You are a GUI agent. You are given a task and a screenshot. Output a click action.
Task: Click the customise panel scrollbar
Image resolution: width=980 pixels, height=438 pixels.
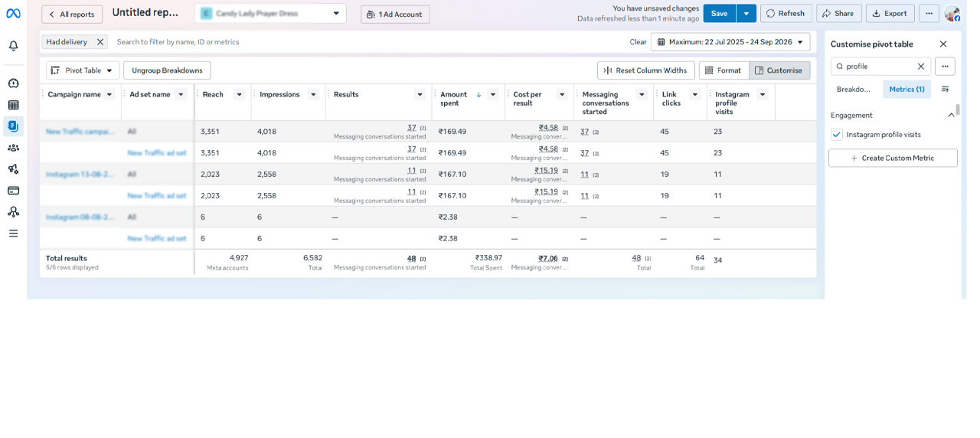coord(958,109)
